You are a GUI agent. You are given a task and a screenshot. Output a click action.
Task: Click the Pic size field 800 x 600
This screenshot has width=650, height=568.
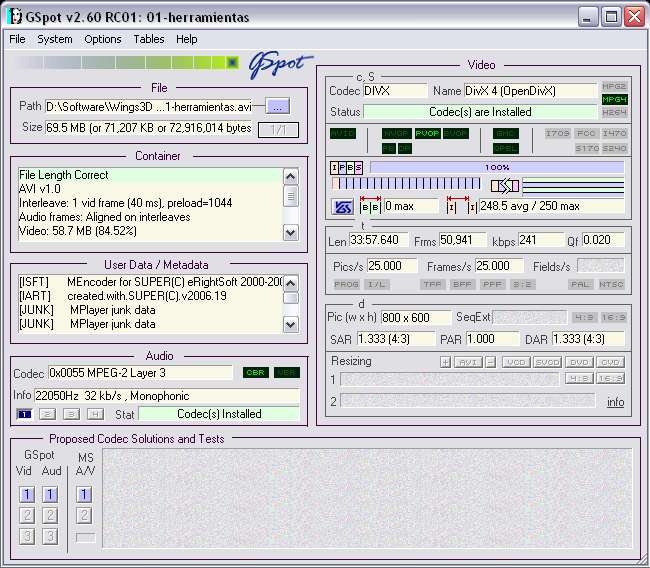click(416, 318)
